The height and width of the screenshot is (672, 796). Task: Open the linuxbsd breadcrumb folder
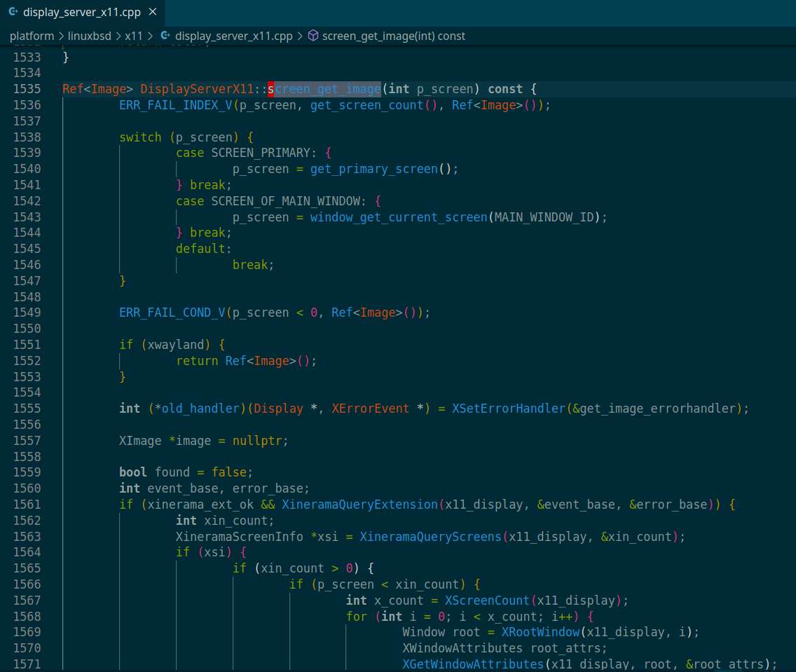[90, 36]
